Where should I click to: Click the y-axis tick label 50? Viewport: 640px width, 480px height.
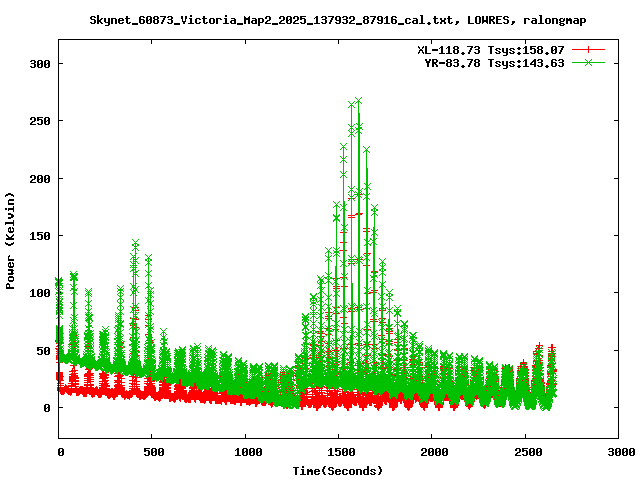[x=43, y=351]
